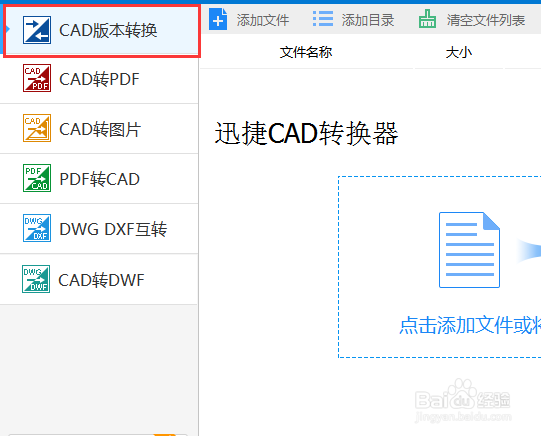Switch to CAD转图片 mode
This screenshot has width=541, height=436.
pos(100,129)
